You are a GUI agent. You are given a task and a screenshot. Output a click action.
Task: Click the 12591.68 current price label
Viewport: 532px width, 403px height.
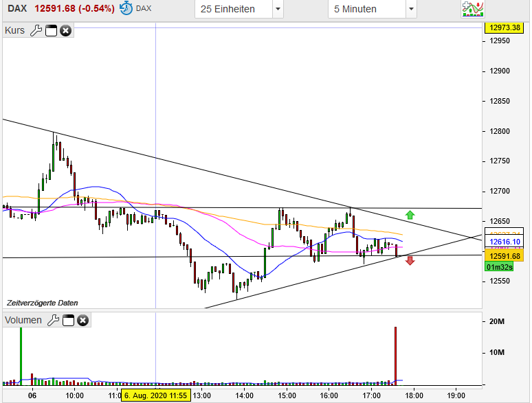(x=505, y=256)
